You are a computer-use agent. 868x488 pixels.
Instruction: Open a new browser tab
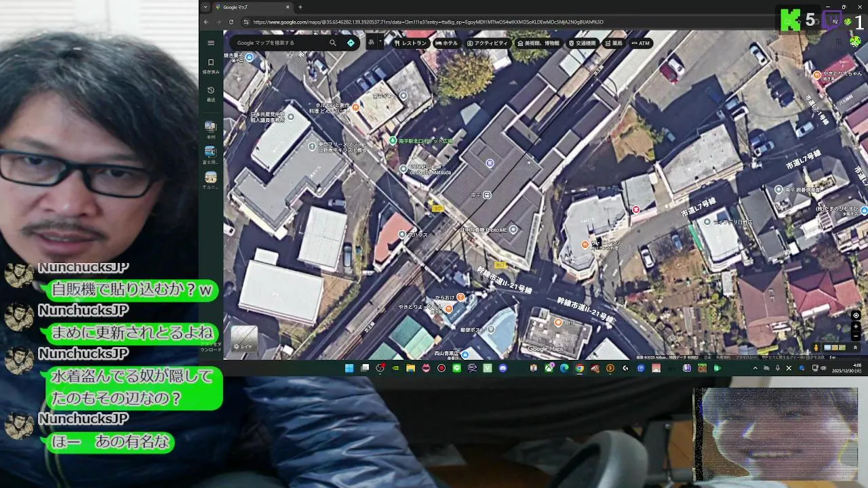tap(300, 7)
